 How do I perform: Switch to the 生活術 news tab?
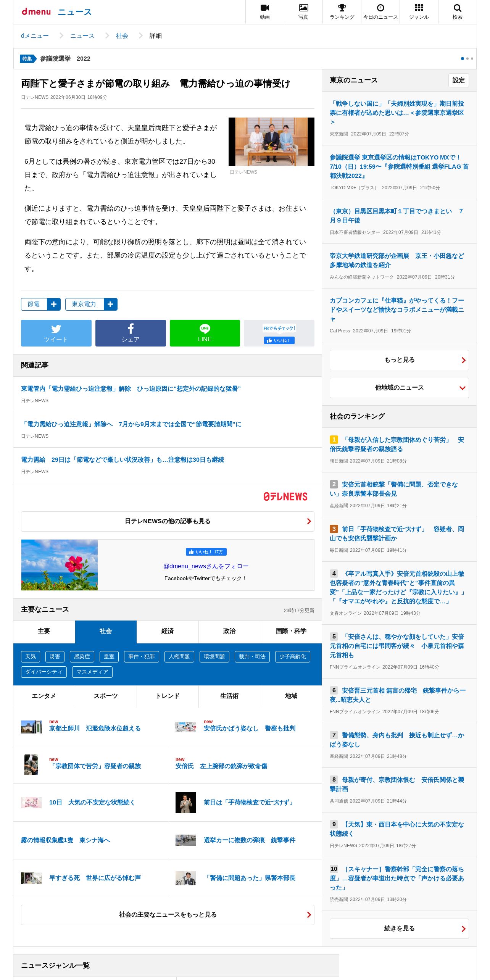click(x=229, y=696)
